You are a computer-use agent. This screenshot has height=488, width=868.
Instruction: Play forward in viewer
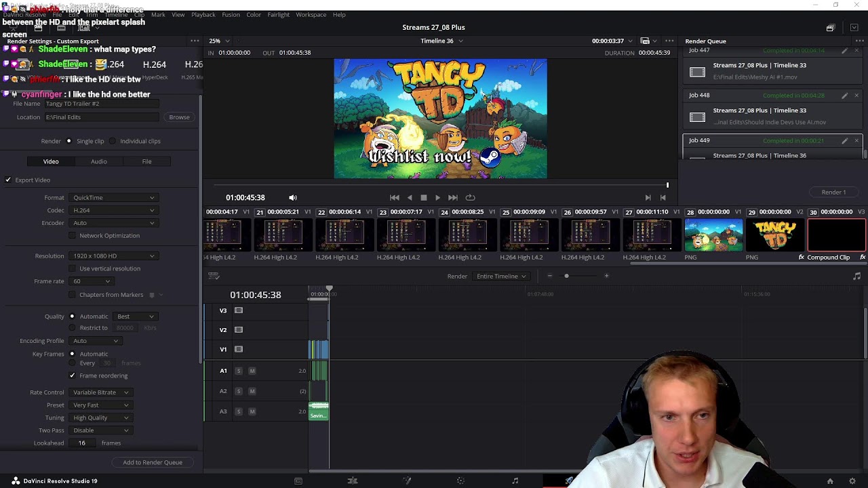[x=437, y=197]
